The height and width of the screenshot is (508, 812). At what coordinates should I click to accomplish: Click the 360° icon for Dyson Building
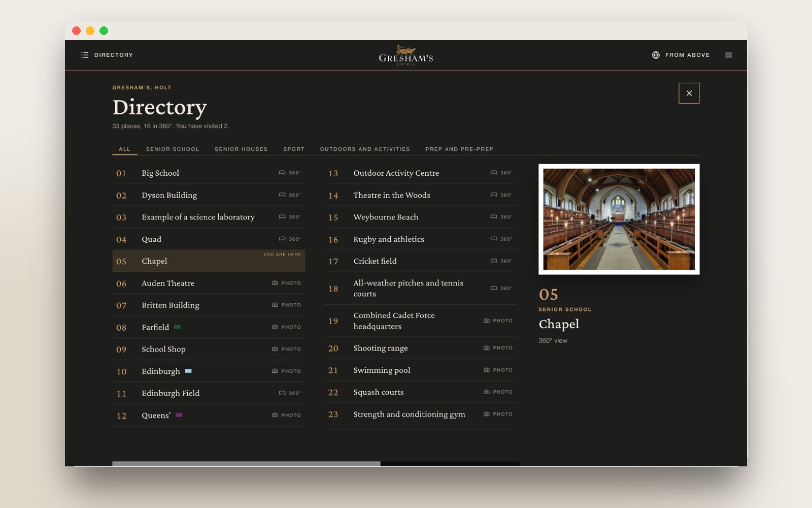(282, 195)
